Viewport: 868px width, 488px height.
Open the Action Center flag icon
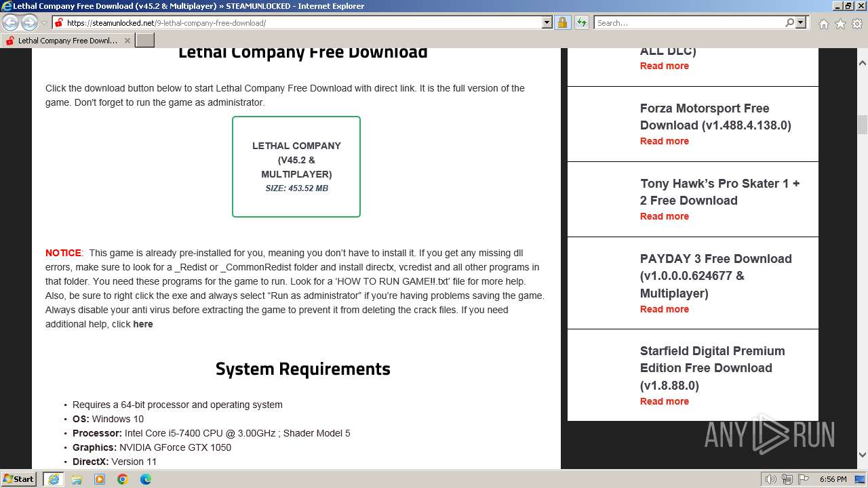click(803, 479)
